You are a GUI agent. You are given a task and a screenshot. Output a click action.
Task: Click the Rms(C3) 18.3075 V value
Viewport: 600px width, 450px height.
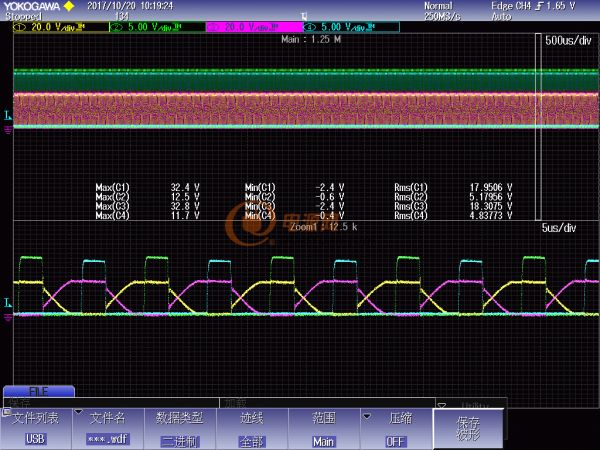click(x=491, y=206)
